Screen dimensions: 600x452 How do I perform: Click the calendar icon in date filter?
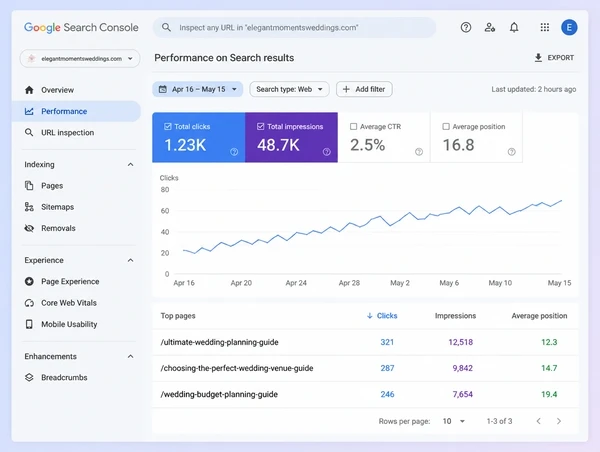[x=163, y=89]
